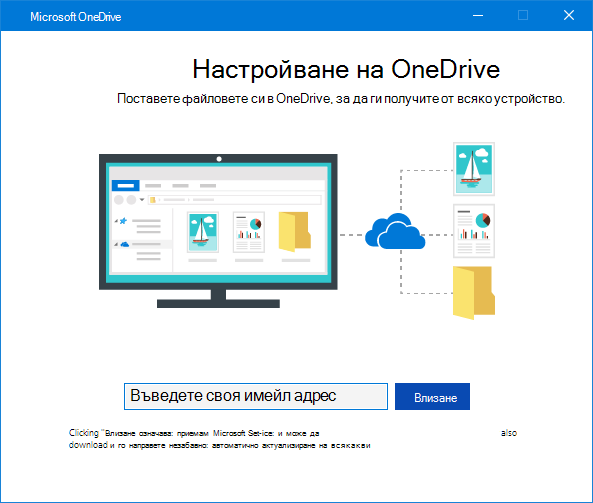Click the disabled maximize window button

point(523,16)
